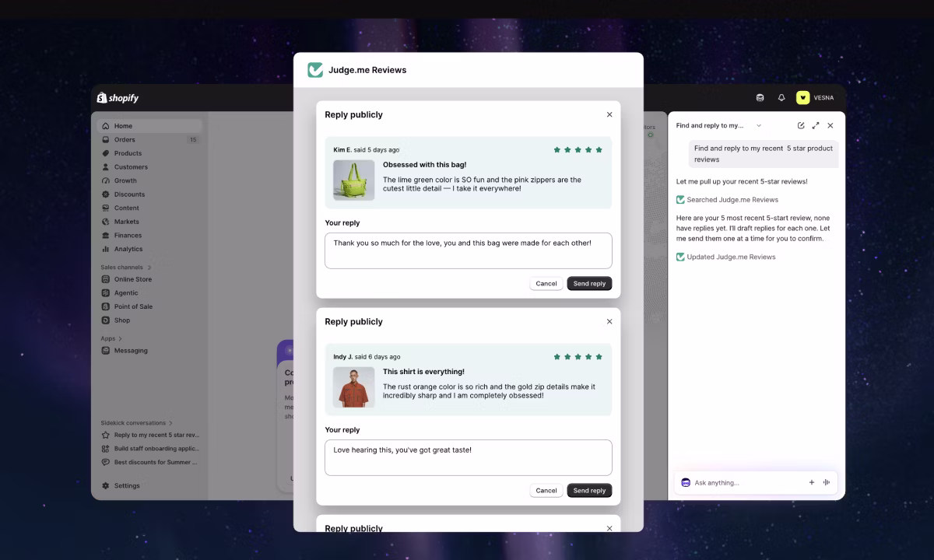Click the Customers person icon
Viewport: 934px width, 560px height.
[106, 167]
